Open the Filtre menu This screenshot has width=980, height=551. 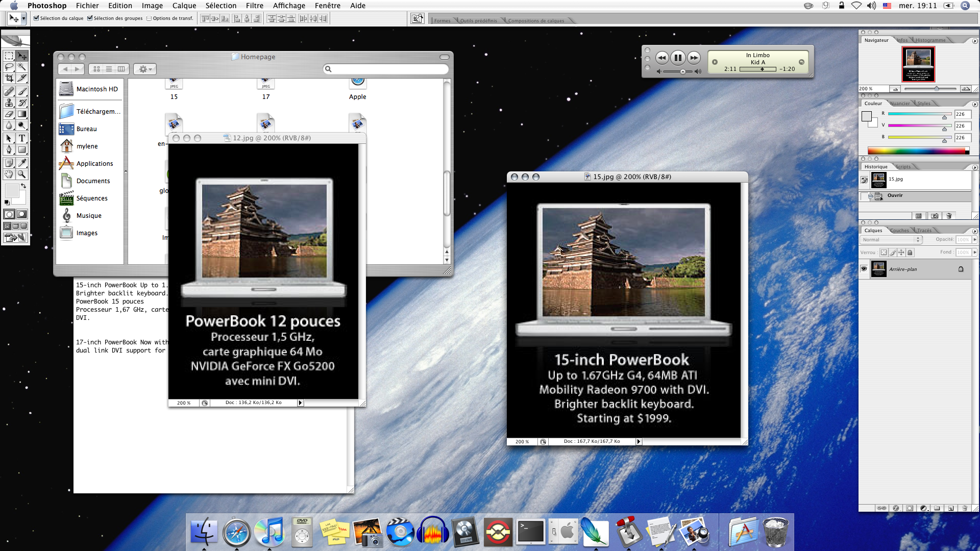tap(254, 6)
